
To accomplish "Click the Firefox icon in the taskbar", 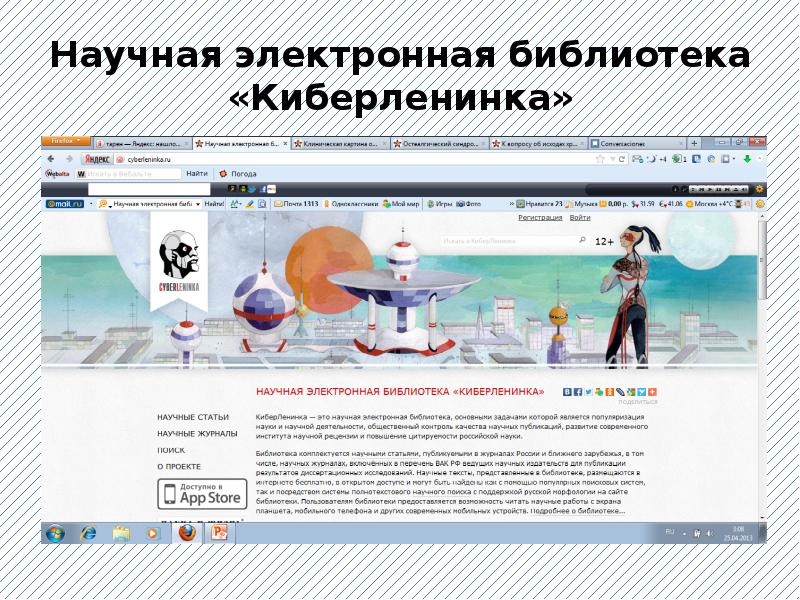I will [187, 533].
